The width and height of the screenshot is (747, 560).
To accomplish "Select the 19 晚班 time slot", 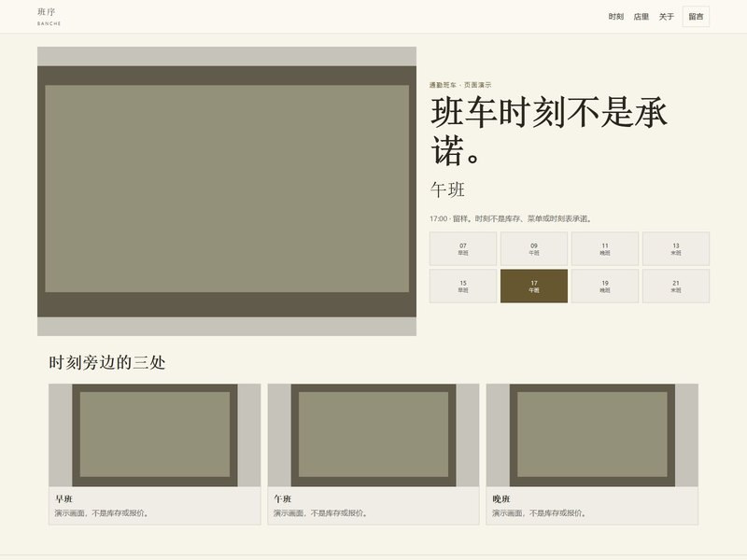I will click(605, 287).
